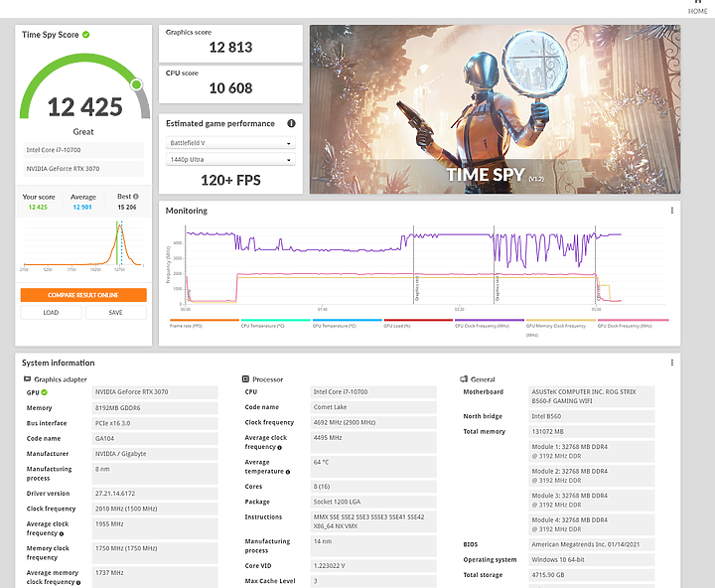
Task: Click Your score value 12 425
Action: [x=38, y=208]
